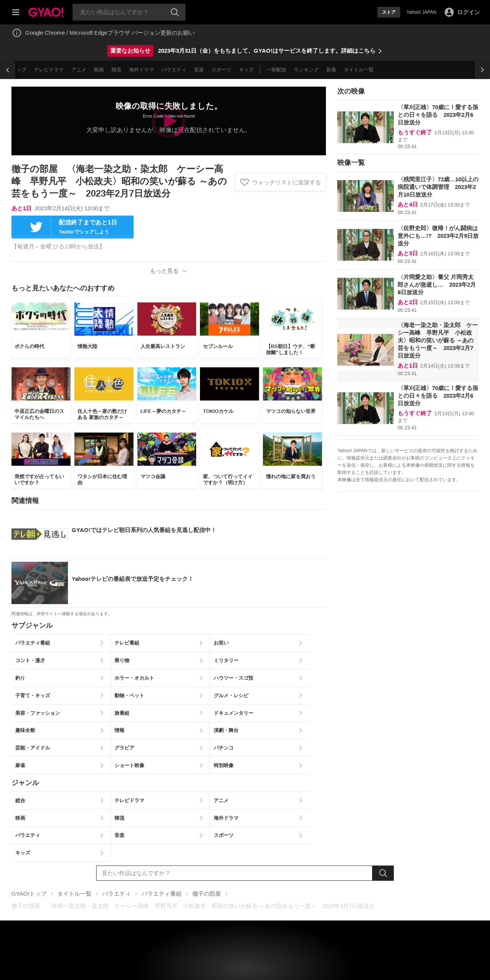This screenshot has width=490, height=980.
Task: Open the テレビドラマ category tab
Action: pos(49,70)
